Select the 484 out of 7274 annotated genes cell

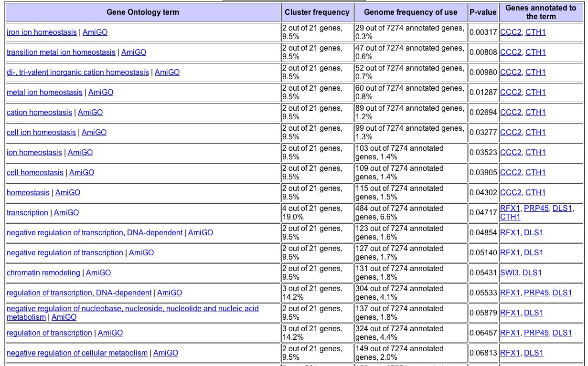coord(411,213)
